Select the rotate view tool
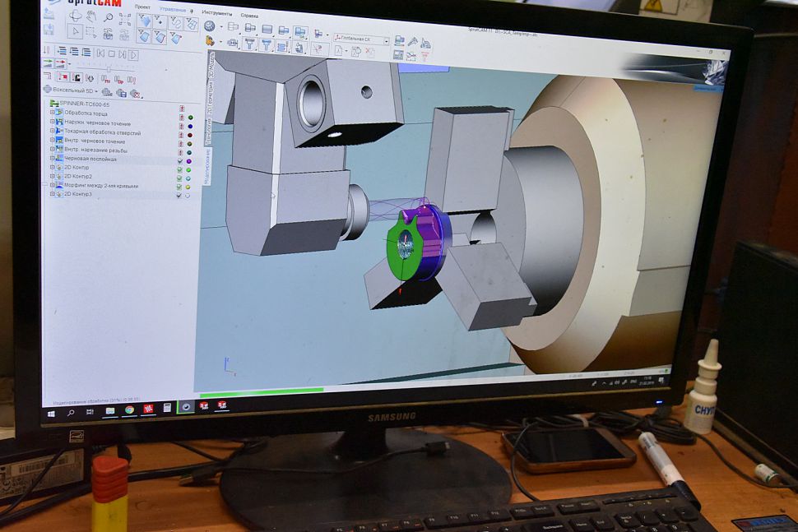This screenshot has width=798, height=532. (x=76, y=16)
